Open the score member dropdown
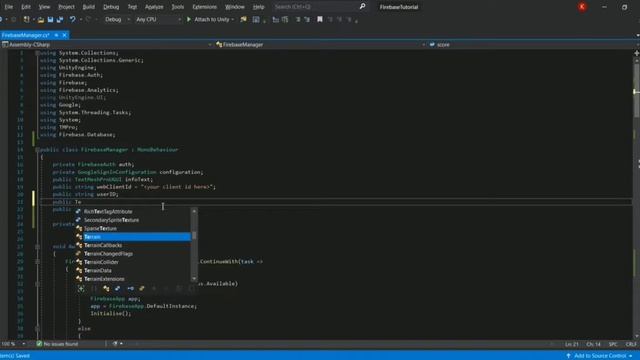The height and width of the screenshot is (360, 640). 531,44
